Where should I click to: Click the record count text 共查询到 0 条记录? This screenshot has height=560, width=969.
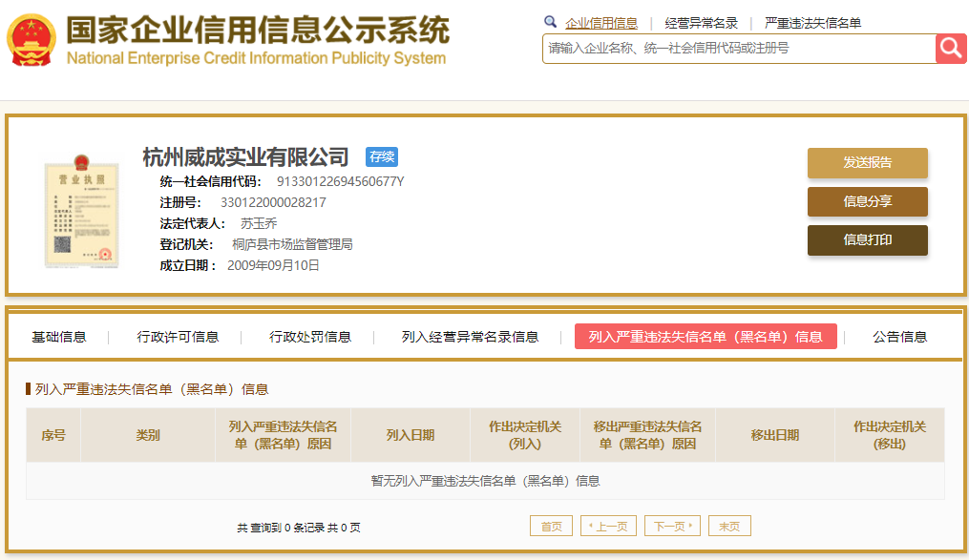coord(281,528)
